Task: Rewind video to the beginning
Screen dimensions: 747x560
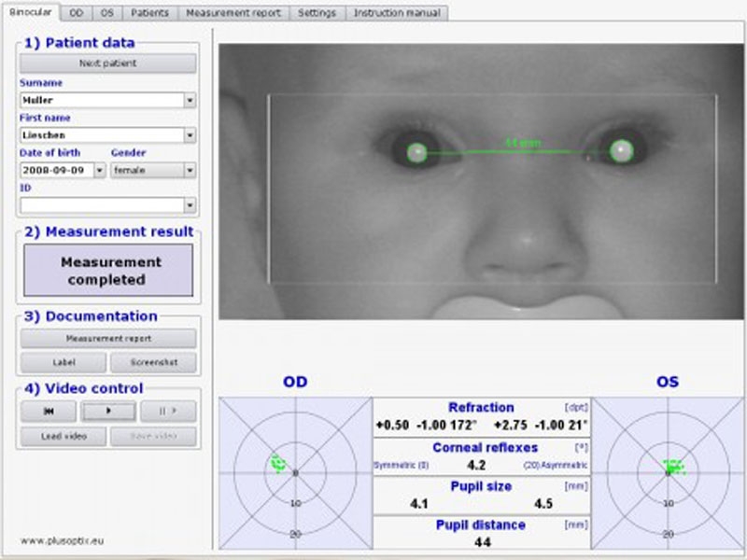Action: click(x=49, y=411)
